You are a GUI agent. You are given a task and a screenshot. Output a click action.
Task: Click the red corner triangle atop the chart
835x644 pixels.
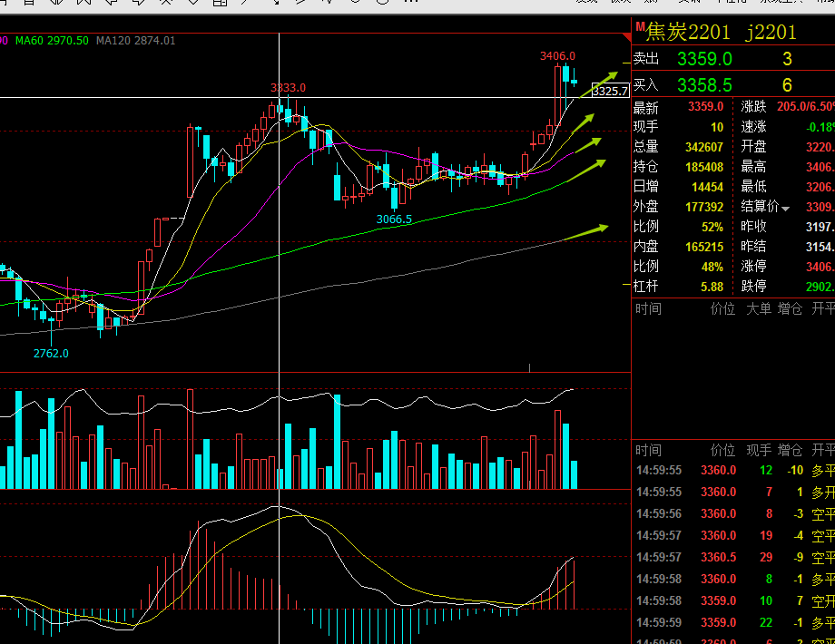(627, 37)
